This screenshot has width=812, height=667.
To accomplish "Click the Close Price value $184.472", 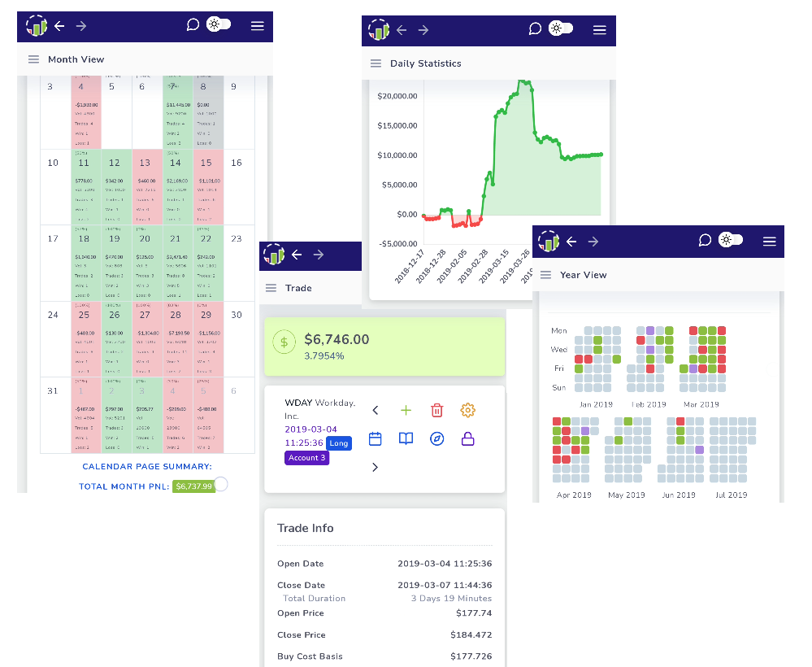I will click(x=471, y=634).
